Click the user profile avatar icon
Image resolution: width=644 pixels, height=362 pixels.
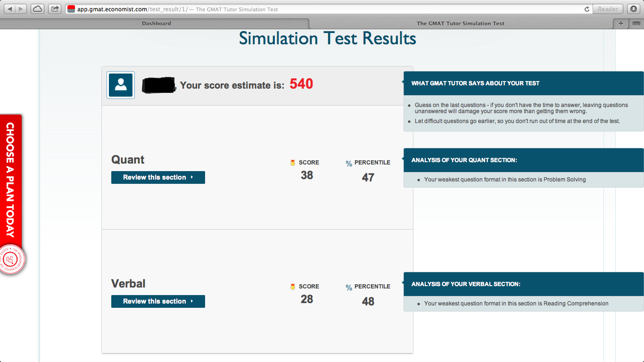click(x=121, y=85)
